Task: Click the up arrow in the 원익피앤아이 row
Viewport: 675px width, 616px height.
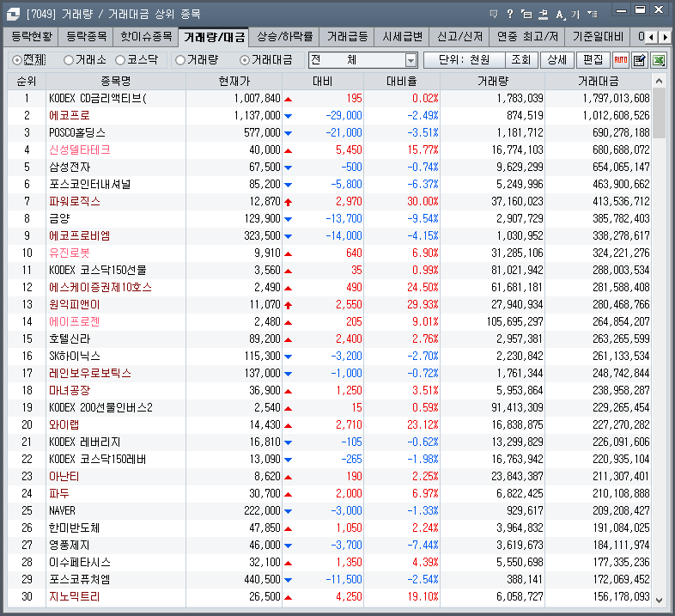Action: 288,305
